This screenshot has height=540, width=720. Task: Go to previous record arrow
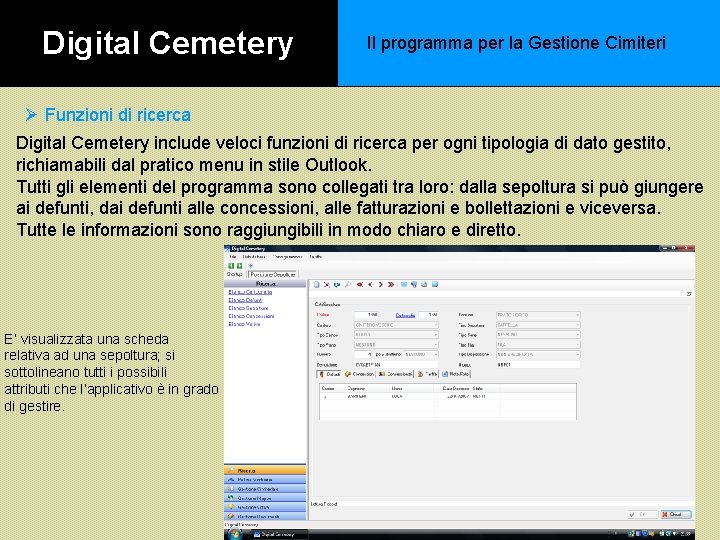point(370,285)
